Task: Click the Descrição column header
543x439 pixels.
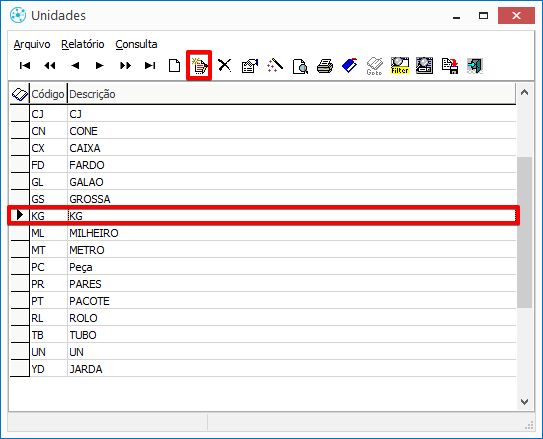Action: [92, 94]
